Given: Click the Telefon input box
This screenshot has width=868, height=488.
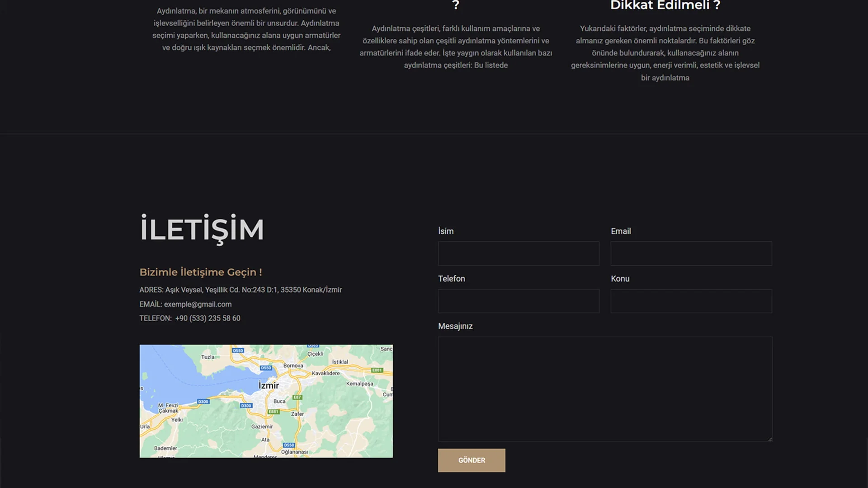Looking at the screenshot, I should tap(518, 301).
